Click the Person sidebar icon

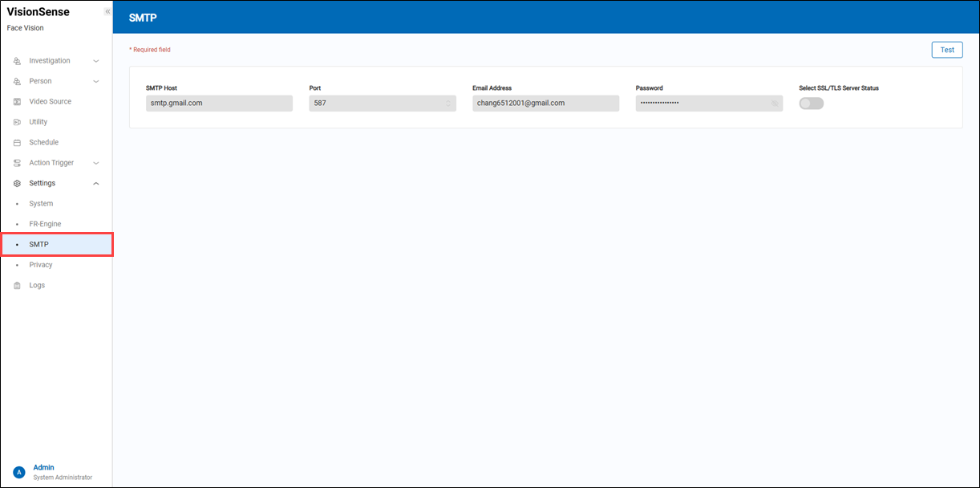click(16, 80)
